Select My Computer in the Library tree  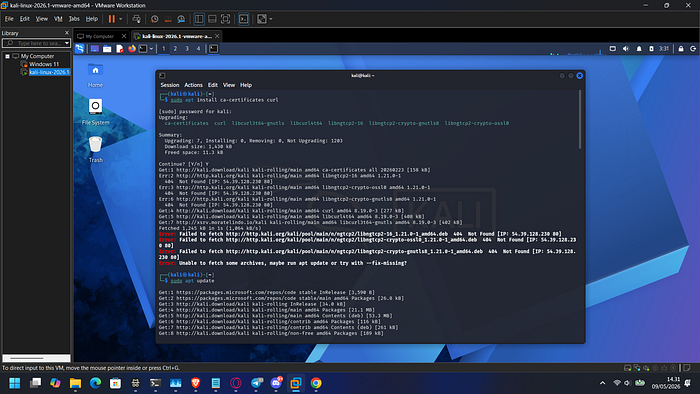point(37,56)
